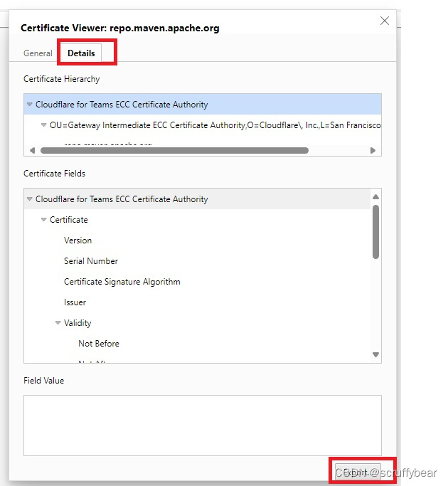Click the fields list vertical scrollbar thumb
Image resolution: width=448 pixels, height=486 pixels.
(375, 231)
